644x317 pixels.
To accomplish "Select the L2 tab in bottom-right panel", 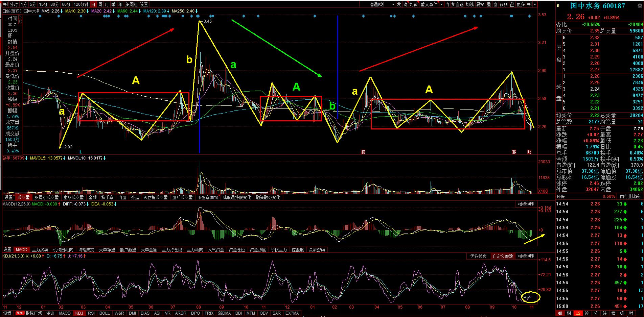I will tap(578, 313).
